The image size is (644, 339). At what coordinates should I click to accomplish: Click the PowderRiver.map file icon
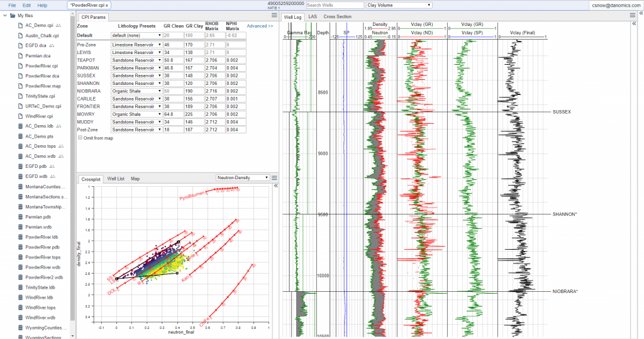click(21, 86)
